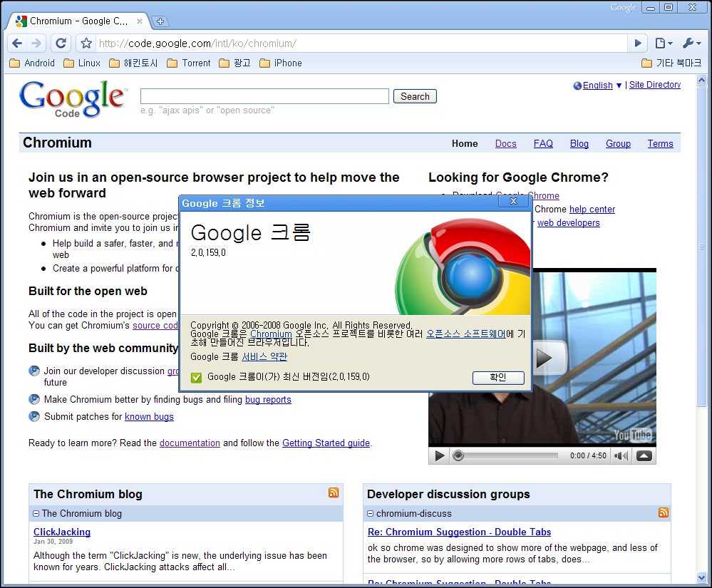Click the Go arrow beside the address bar
Image resolution: width=712 pixels, height=588 pixels.
click(638, 43)
